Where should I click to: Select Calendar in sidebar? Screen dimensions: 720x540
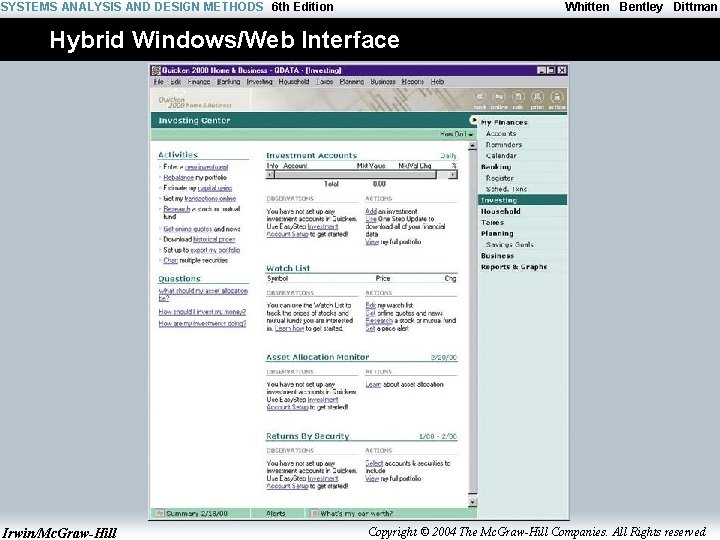point(501,156)
